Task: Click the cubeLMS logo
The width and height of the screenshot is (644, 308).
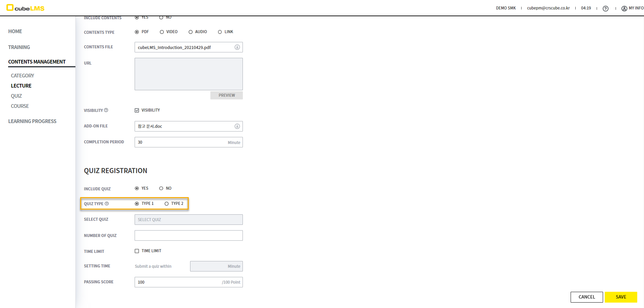Action: click(25, 8)
